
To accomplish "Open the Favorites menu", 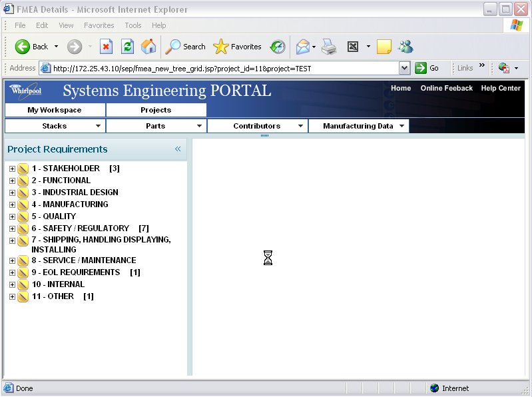I will tap(99, 25).
